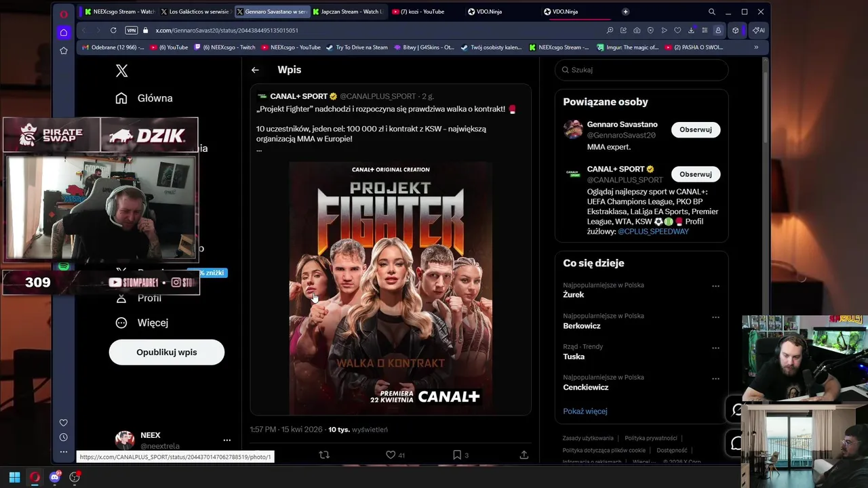This screenshot has height=488, width=868.
Task: Open Opera sidebar three-dots setup
Action: click(x=64, y=451)
